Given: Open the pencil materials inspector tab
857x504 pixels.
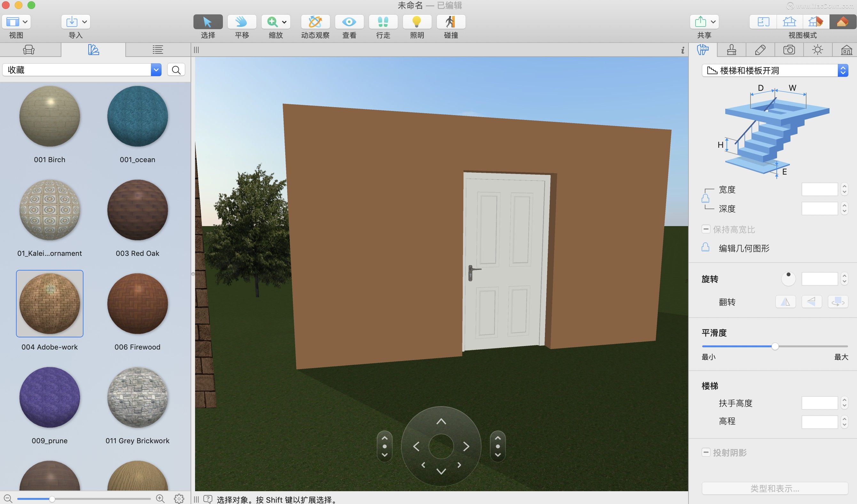Looking at the screenshot, I should [760, 50].
